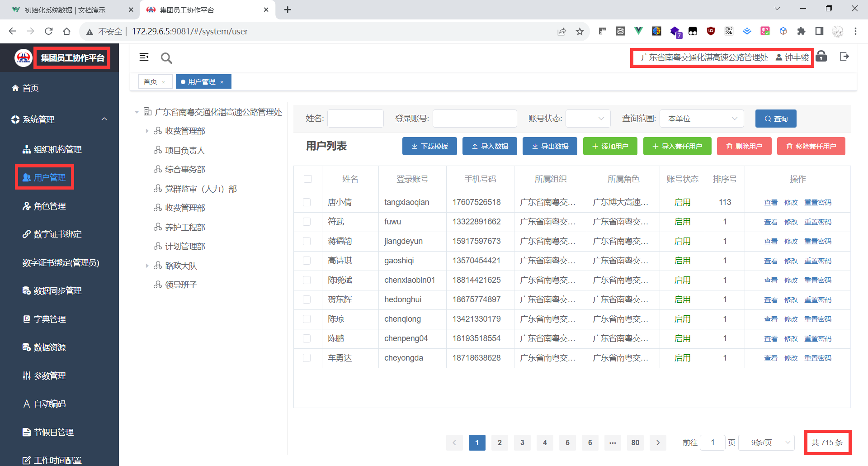The width and height of the screenshot is (868, 466).
Task: Open 角色管理 in the sidebar
Action: 50,206
